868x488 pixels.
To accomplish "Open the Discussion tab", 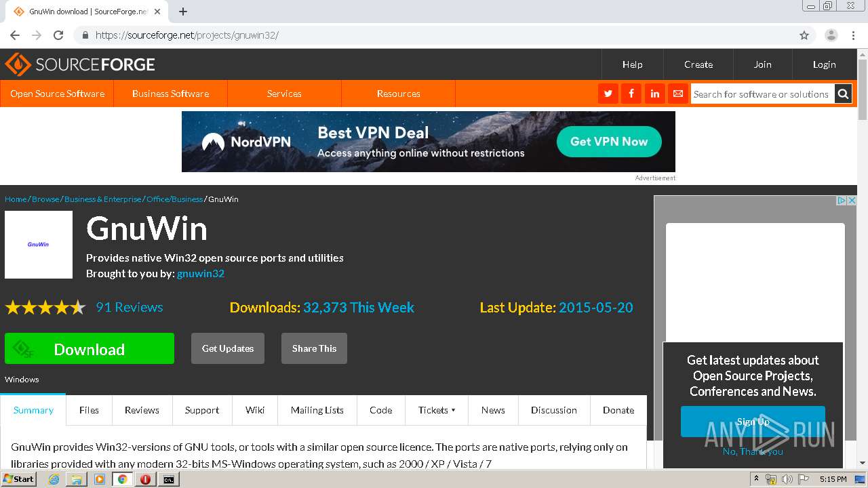I will [554, 410].
